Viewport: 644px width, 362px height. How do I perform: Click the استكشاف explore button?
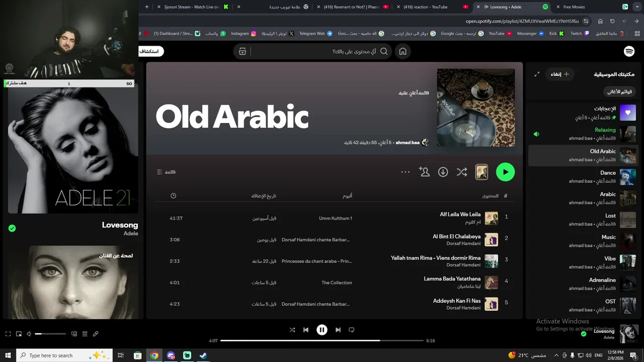pos(151,51)
